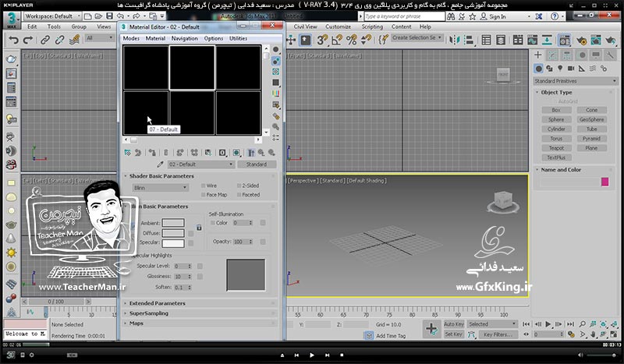Click the Cylinder object type button
Screen dimensions: 624x364
coord(556,129)
